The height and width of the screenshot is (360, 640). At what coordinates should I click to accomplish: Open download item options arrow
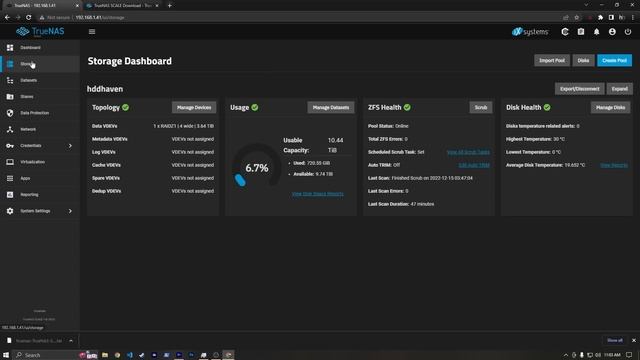(71, 340)
